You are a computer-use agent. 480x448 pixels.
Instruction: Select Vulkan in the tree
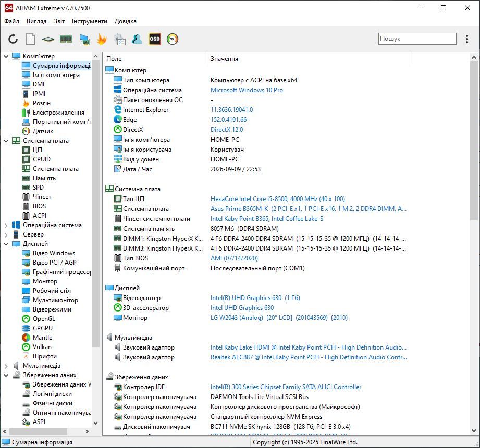click(x=42, y=347)
